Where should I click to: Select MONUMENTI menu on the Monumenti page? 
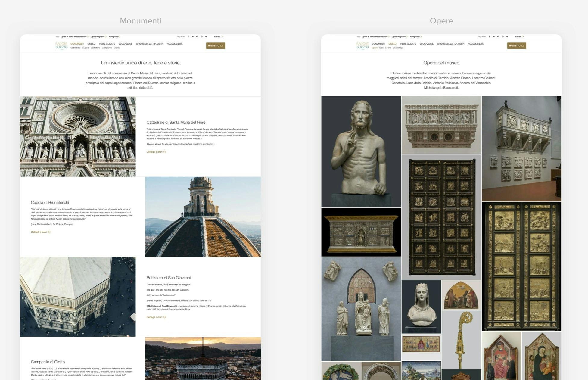pos(77,44)
